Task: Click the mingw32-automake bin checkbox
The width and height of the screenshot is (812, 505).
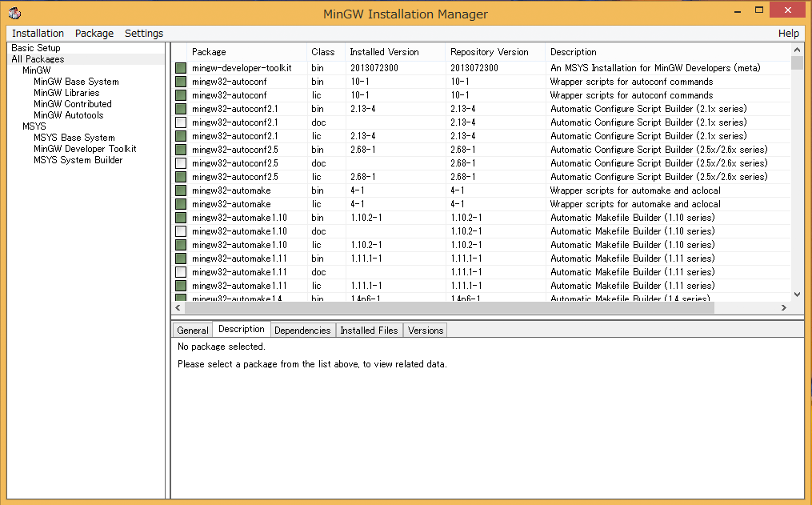Action: pos(181,190)
